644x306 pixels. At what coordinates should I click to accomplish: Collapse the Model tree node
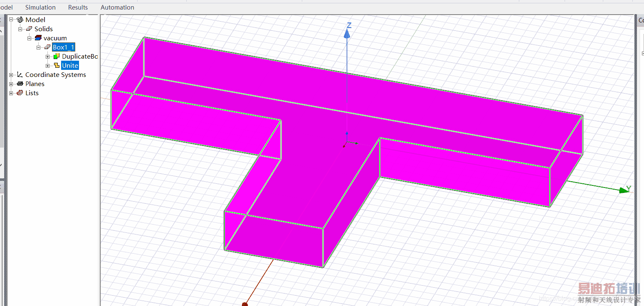[x=11, y=20]
